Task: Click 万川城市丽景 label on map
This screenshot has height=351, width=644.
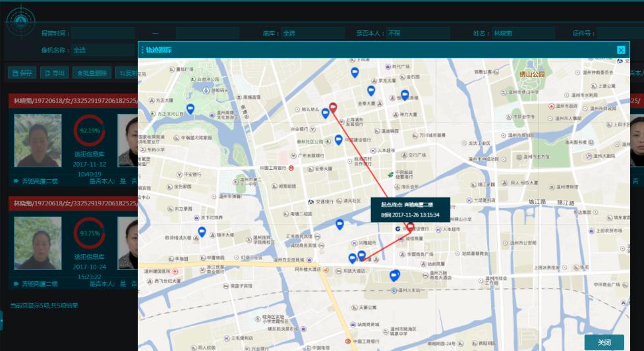Action: coord(432,135)
